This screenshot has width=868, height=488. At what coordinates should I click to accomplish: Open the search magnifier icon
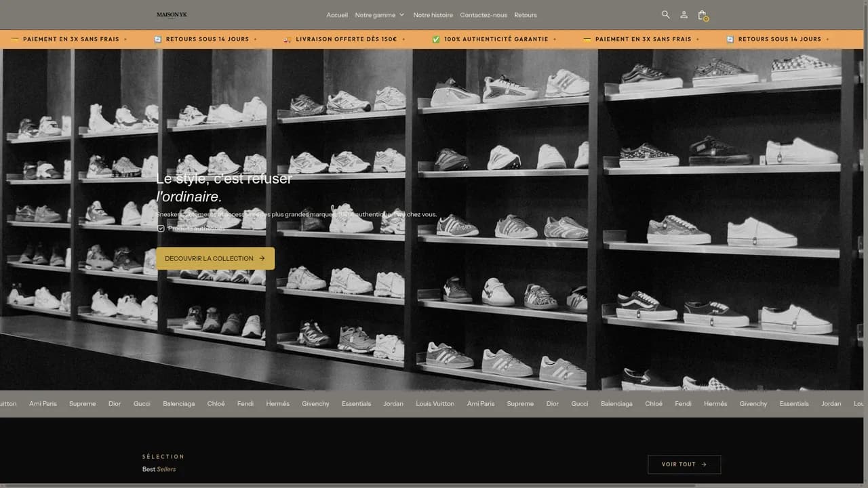[x=665, y=14]
